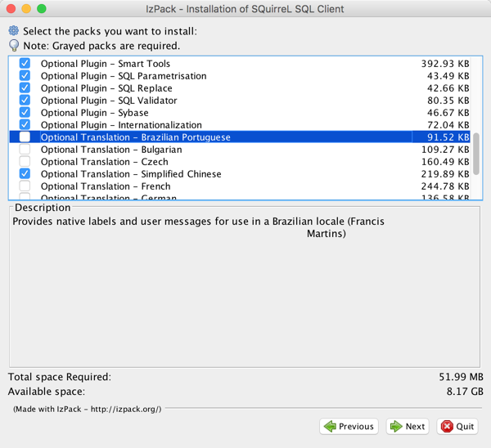Click the 109.27 KB size value
Viewport: 491px width, 448px height.
[x=445, y=150]
